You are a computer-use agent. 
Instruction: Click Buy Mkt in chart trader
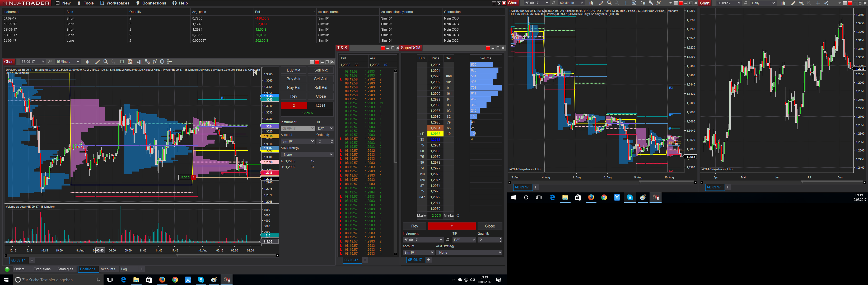click(293, 70)
